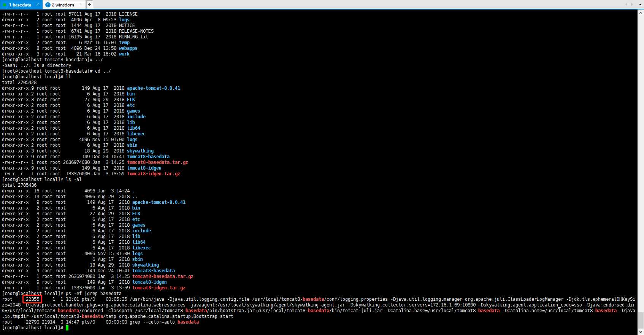Click apache-tomcat-8.0.41 in the ls -al listing

pyautogui.click(x=159, y=202)
